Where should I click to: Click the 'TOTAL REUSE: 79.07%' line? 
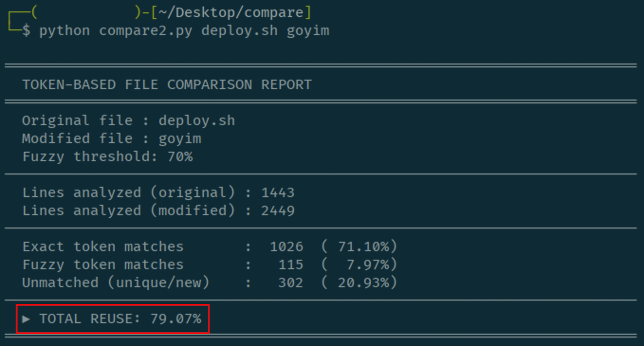coord(112,319)
